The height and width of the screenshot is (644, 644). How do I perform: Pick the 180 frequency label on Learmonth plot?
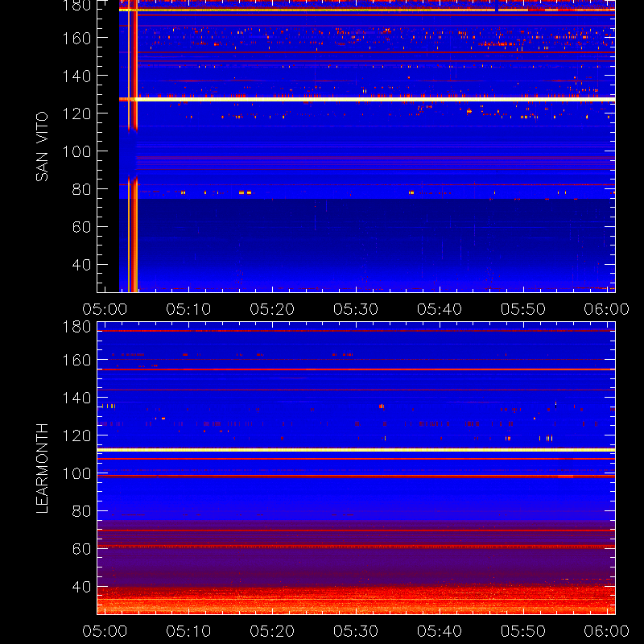pos(76,327)
